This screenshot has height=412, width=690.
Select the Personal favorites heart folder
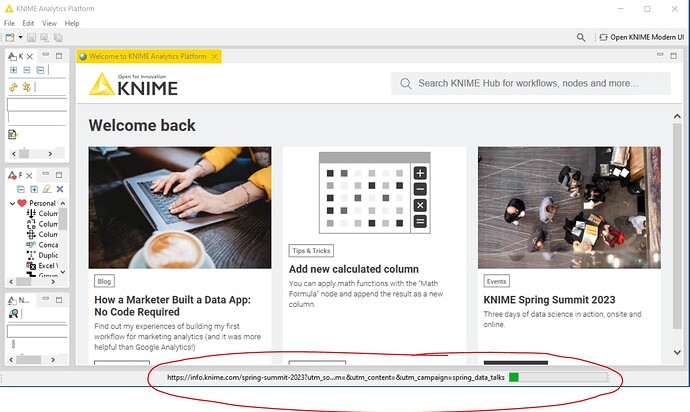click(x=22, y=203)
